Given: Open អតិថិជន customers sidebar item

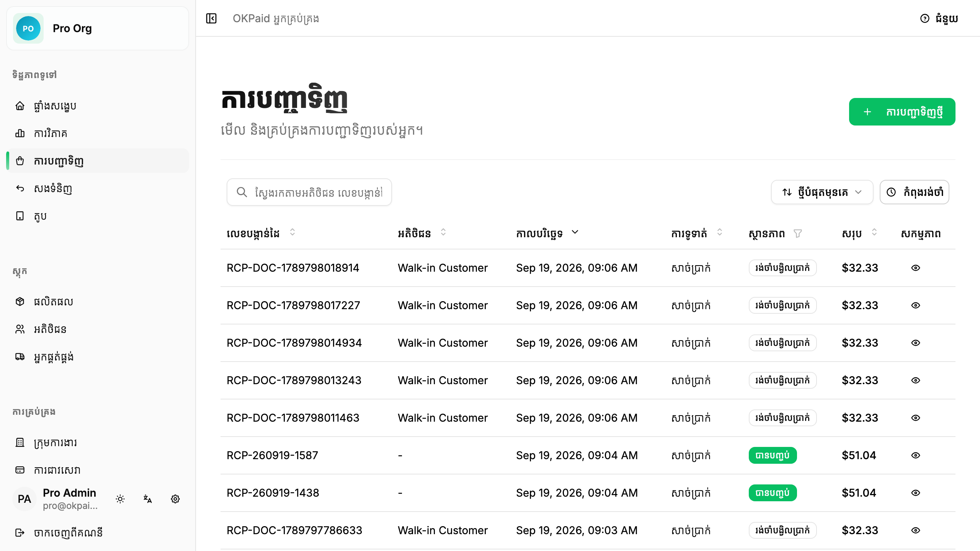Looking at the screenshot, I should pos(98,329).
